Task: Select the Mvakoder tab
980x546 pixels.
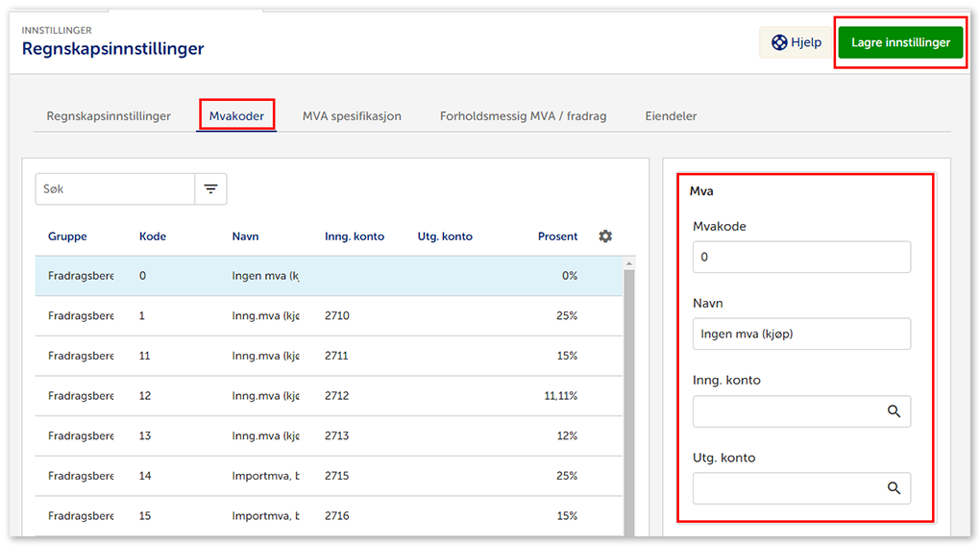Action: click(236, 116)
